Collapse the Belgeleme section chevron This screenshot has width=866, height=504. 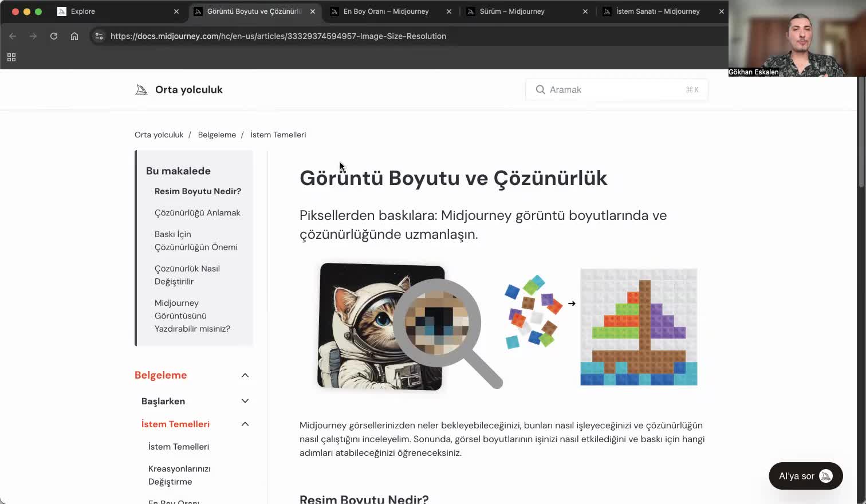(x=245, y=375)
